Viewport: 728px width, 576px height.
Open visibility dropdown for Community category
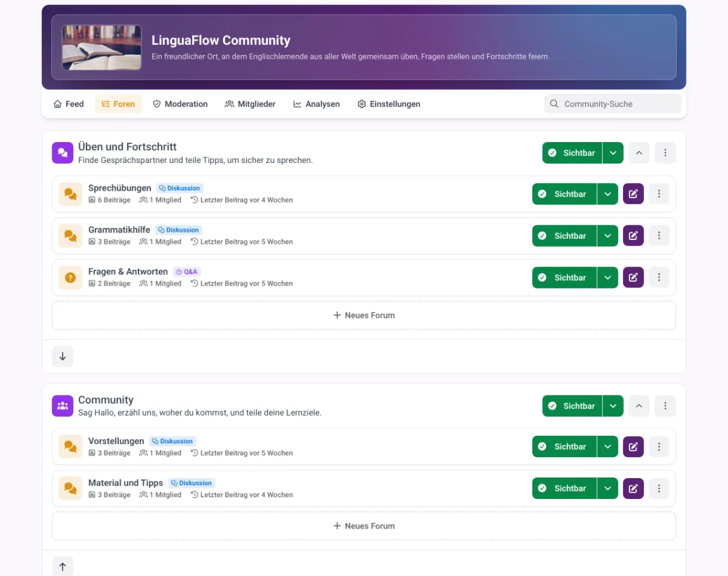coord(613,405)
